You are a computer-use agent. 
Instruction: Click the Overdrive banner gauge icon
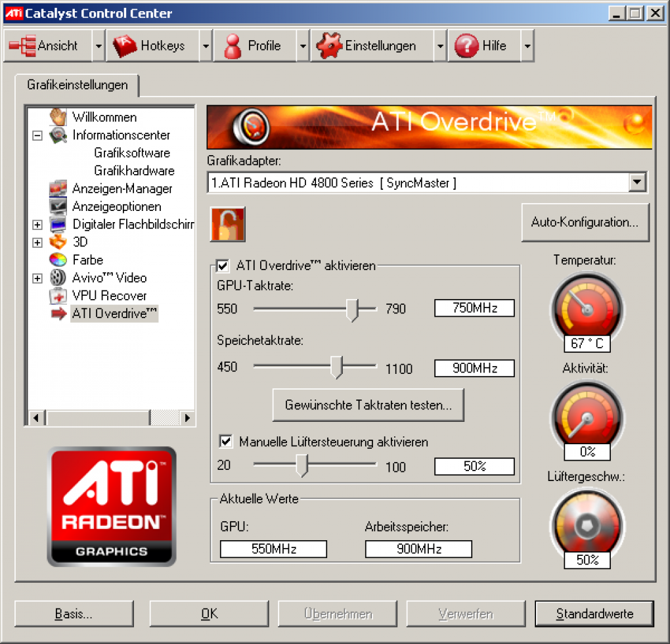pyautogui.click(x=251, y=126)
